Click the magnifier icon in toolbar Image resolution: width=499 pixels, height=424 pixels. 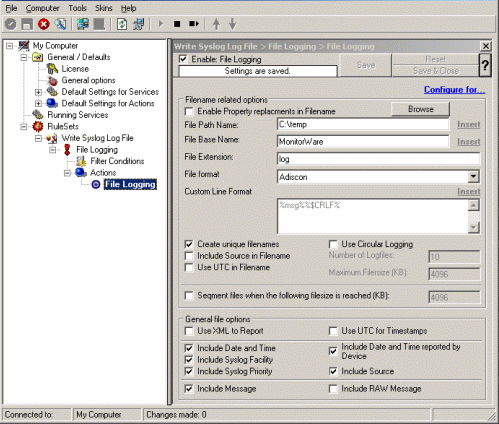tap(60, 24)
